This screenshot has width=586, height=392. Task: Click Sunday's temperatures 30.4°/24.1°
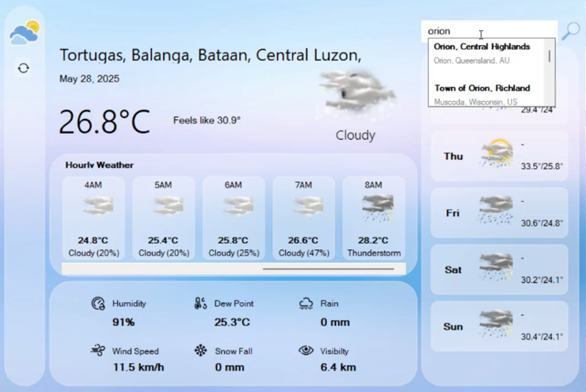tap(542, 336)
